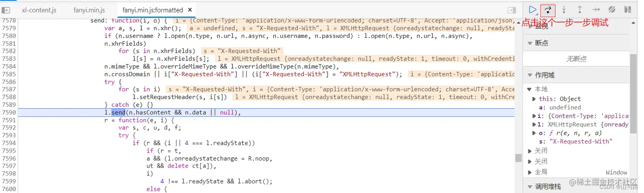Image resolution: width=644 pixels, height=193 pixels.
Task: Hide the file navigator panel
Action: point(6,10)
